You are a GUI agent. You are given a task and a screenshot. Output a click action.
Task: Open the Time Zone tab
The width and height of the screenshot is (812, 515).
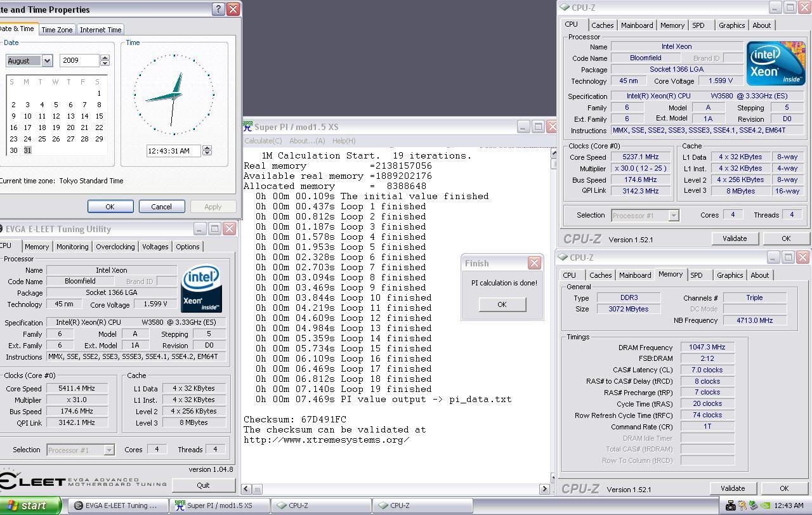(56, 30)
